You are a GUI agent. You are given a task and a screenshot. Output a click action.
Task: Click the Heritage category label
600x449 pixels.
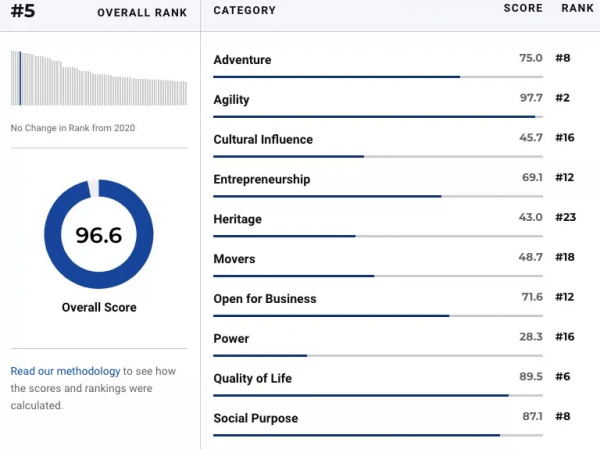236,219
